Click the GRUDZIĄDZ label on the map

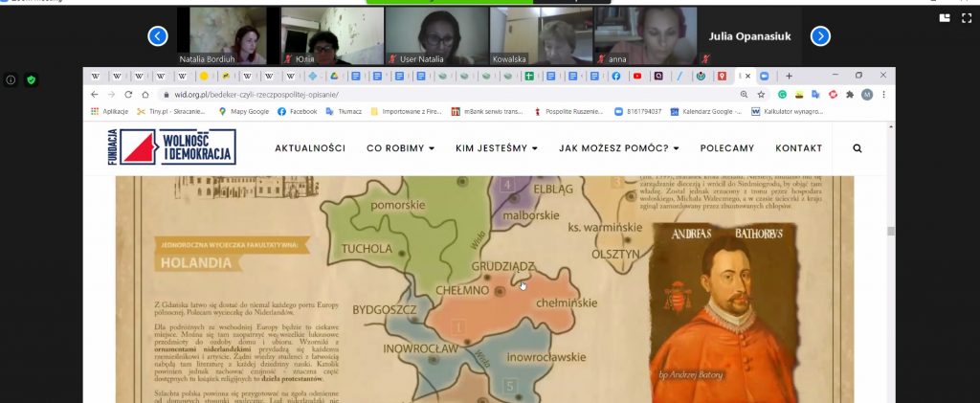(503, 266)
